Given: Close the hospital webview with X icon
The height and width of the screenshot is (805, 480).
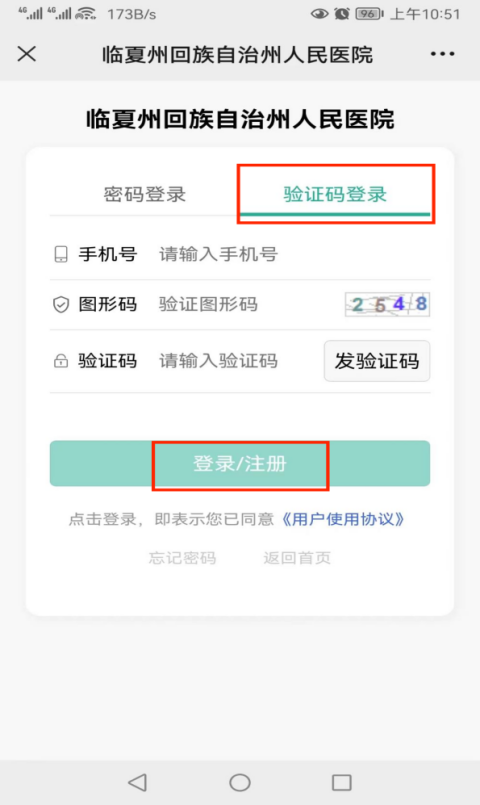Looking at the screenshot, I should 27,54.
